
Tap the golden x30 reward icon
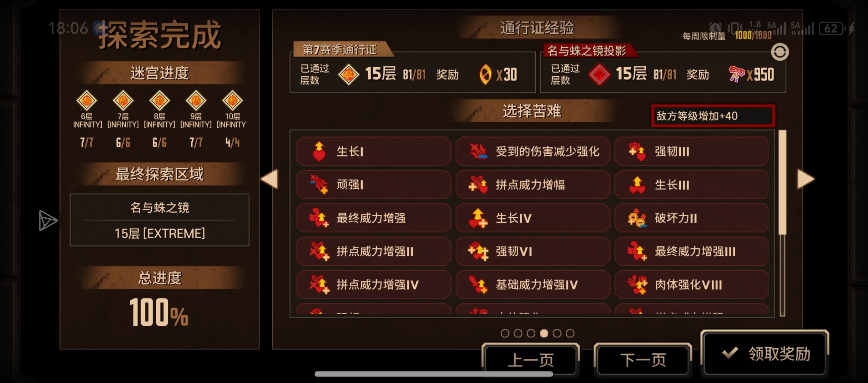(x=485, y=74)
